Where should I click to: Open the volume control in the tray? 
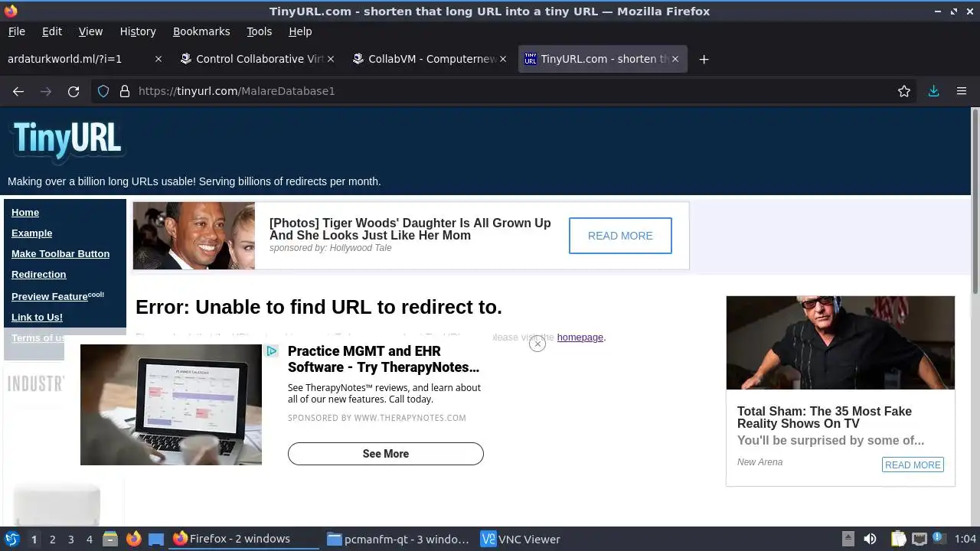click(870, 539)
